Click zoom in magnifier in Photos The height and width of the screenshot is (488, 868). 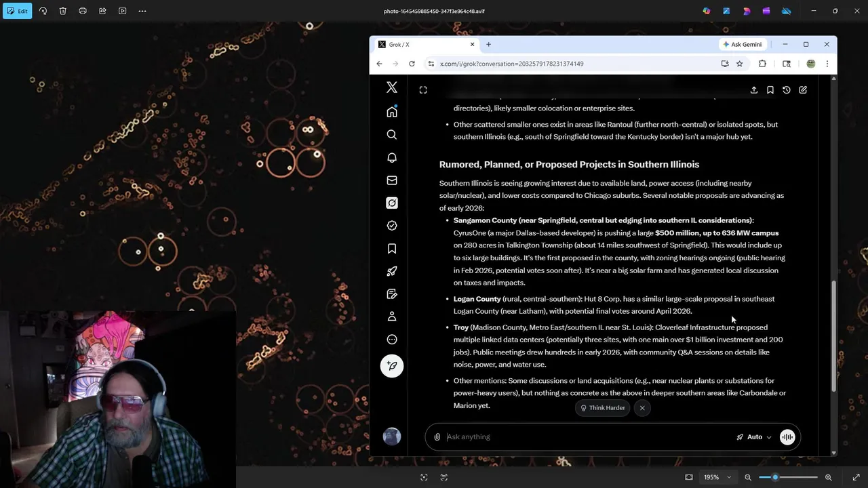pos(828,477)
